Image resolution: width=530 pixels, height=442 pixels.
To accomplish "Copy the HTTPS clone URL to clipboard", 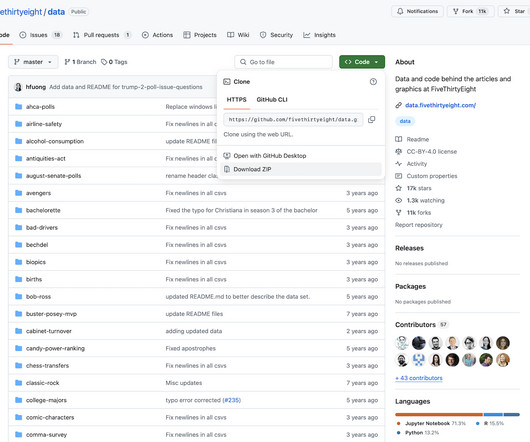I will click(371, 119).
